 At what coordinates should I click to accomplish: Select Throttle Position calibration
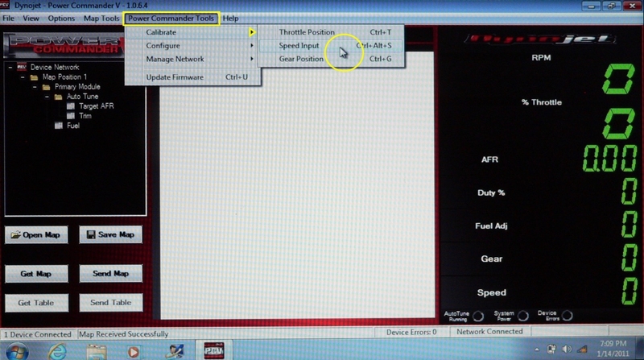tap(307, 32)
